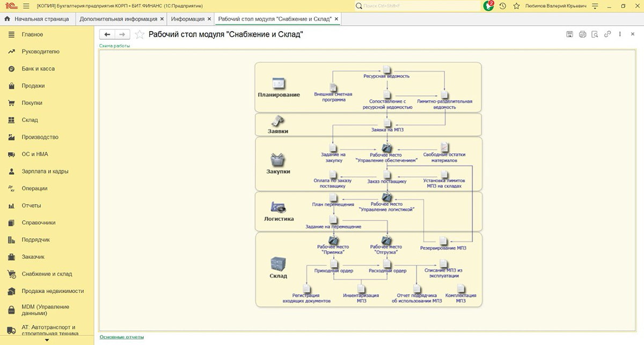Open the service settings menu next to the user name
The width and height of the screenshot is (644, 345).
[595, 6]
